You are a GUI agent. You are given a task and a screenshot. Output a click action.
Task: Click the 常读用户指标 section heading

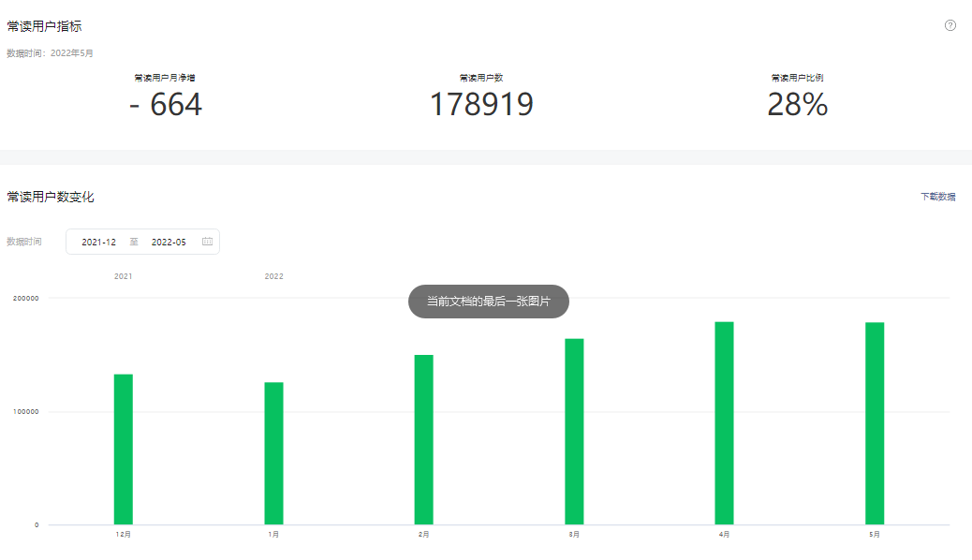44,26
